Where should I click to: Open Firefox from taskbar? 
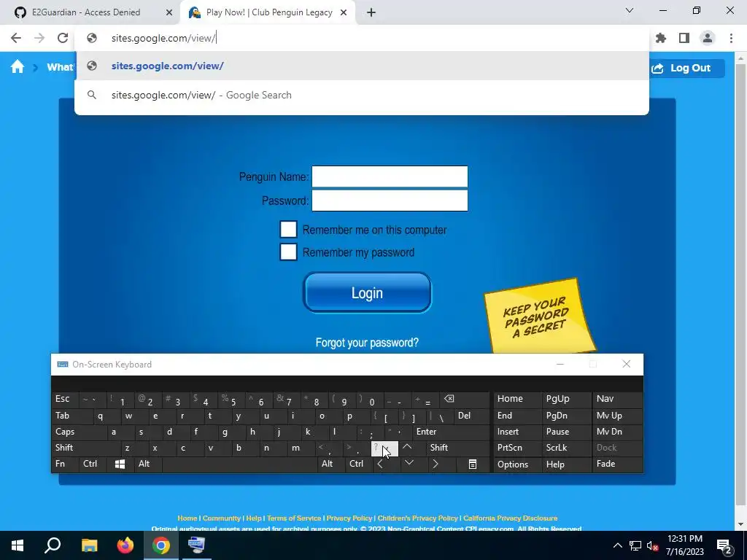click(x=125, y=545)
